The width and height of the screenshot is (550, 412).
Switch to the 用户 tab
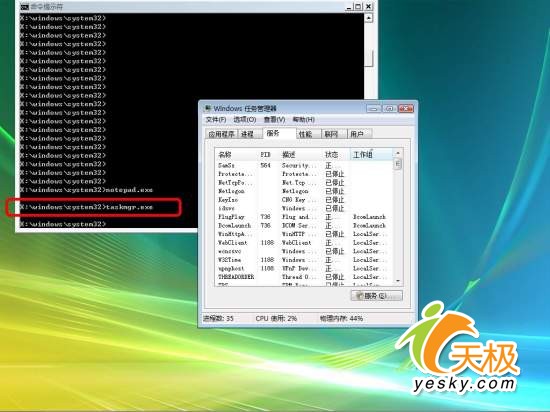pyautogui.click(x=359, y=134)
